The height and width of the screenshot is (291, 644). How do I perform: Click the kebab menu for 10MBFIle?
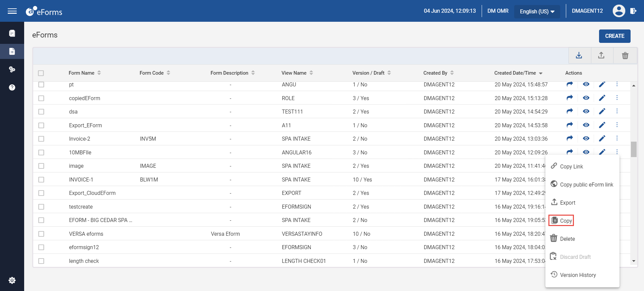click(x=617, y=152)
